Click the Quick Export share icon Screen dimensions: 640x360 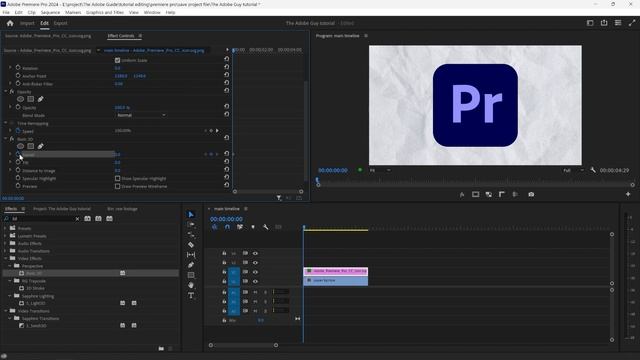click(x=604, y=23)
